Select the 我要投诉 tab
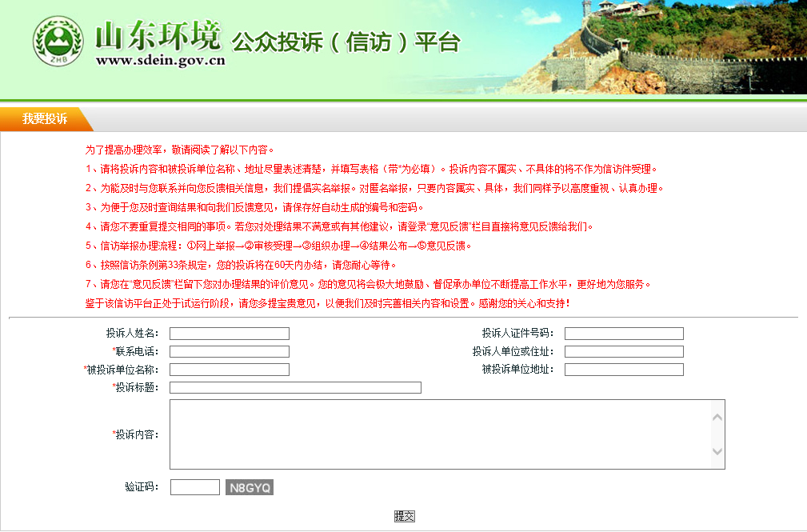Screen dimensions: 807x532 tap(45, 119)
